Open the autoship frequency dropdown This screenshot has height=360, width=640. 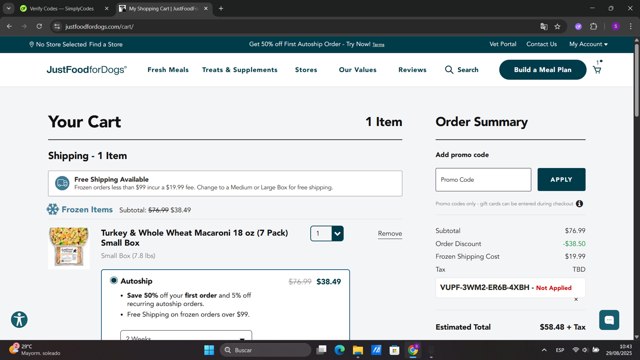point(186,336)
